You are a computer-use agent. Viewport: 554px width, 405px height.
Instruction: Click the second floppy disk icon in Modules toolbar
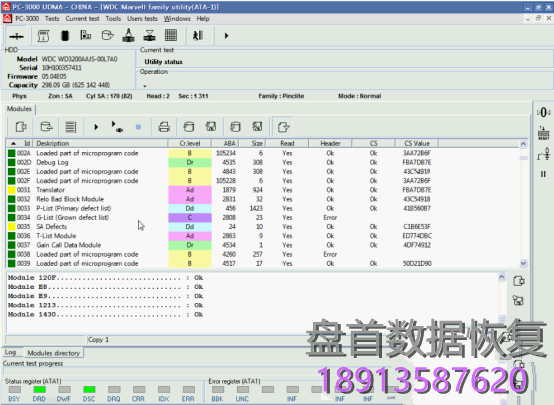pos(257,127)
